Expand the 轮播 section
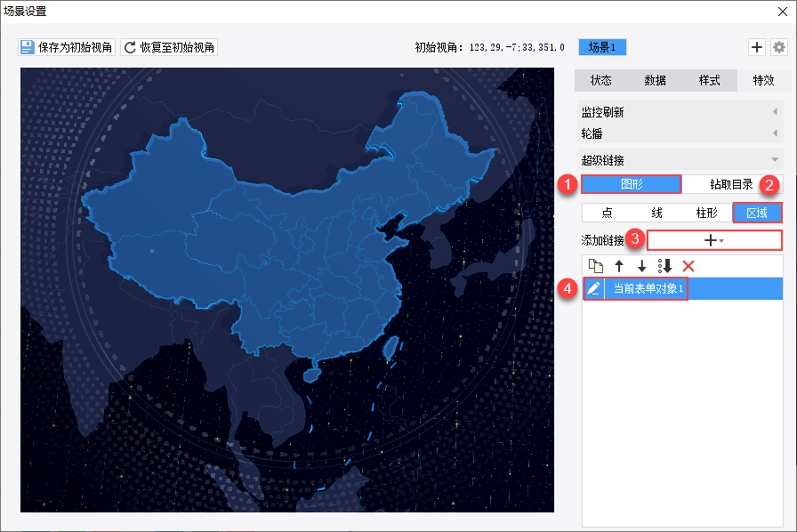Viewport: 797px width, 532px height. 680,133
